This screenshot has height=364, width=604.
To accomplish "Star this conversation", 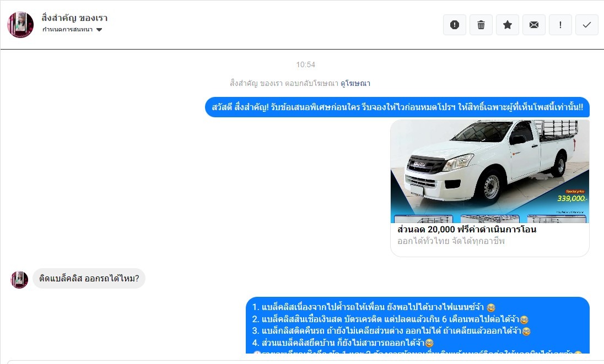I will tap(508, 25).
